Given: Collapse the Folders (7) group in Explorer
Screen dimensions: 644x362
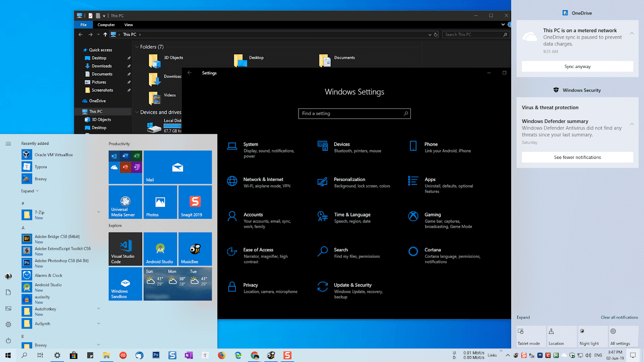Looking at the screenshot, I should [x=137, y=47].
